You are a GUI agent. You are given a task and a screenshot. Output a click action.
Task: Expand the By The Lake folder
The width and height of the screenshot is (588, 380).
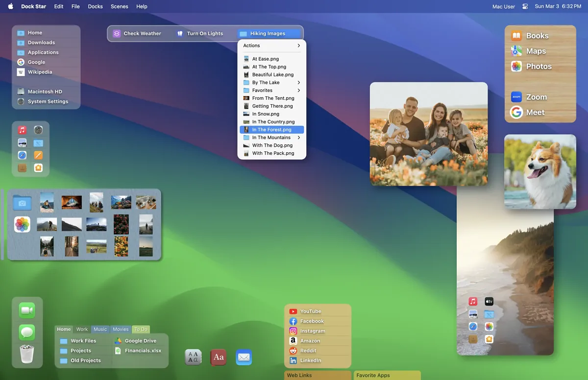(x=272, y=82)
